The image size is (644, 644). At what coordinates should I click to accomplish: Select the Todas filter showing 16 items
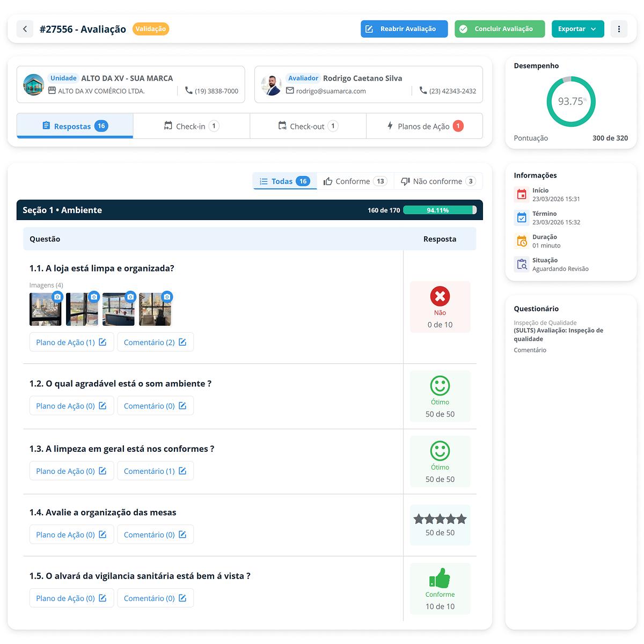tap(284, 181)
